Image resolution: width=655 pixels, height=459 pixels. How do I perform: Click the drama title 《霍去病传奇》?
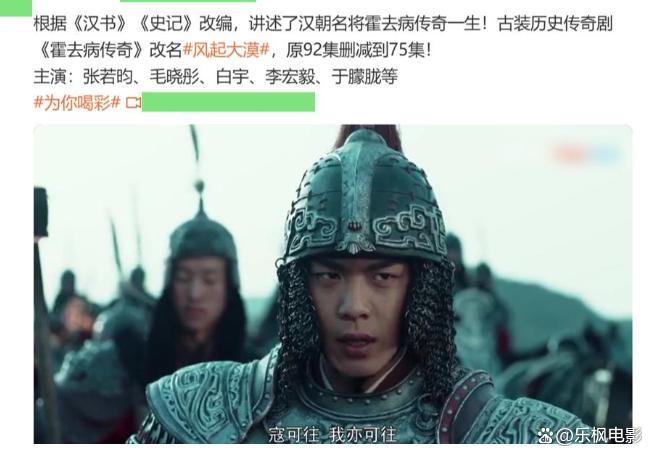pos(89,51)
